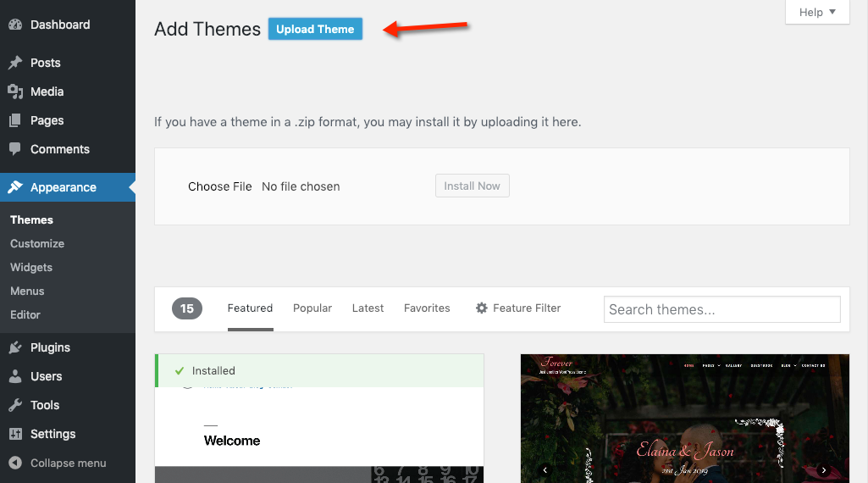This screenshot has width=868, height=483.
Task: Collapse the admin sidebar menu
Action: tap(58, 463)
